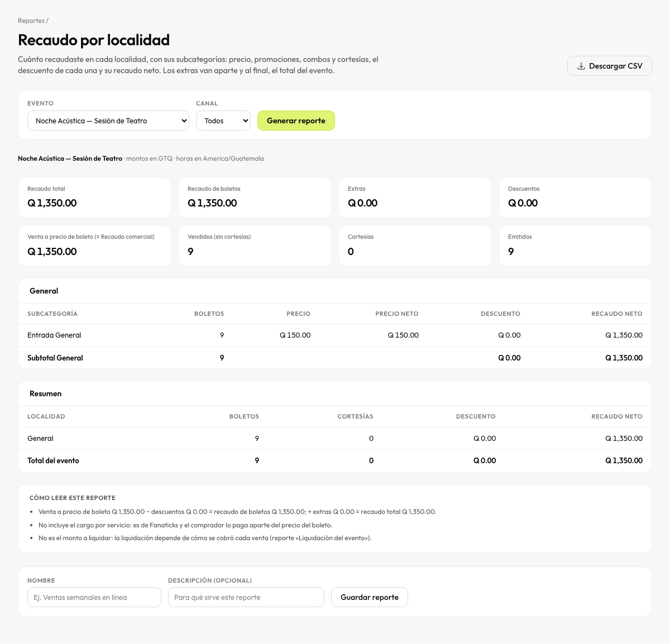The image size is (670, 644).
Task: Click the Noche Acústica event name caption
Action: point(70,158)
